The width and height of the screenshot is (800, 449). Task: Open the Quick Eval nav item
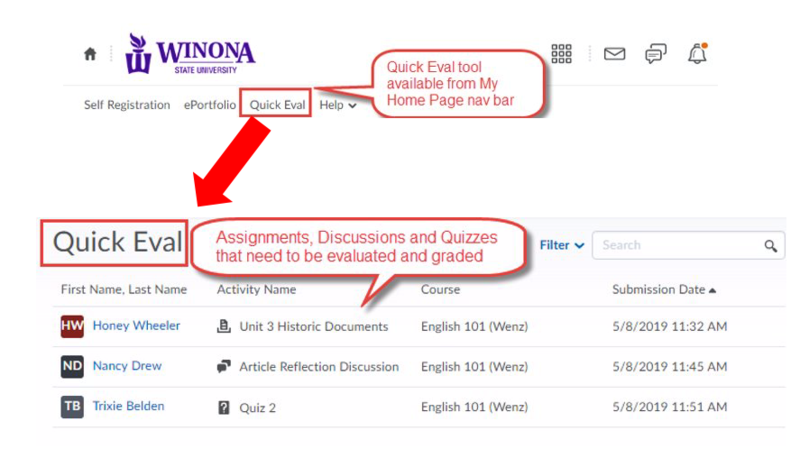277,105
